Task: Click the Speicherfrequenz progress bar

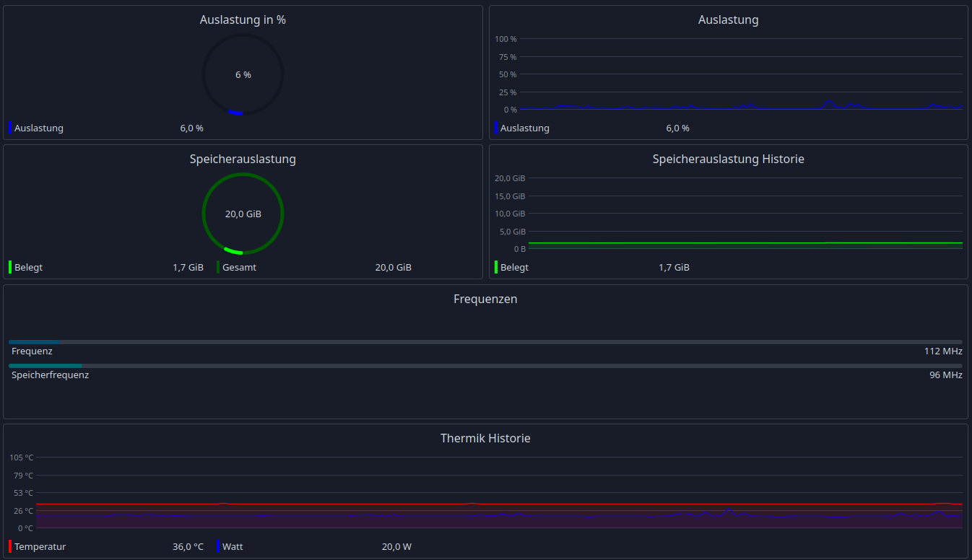Action: [x=485, y=366]
